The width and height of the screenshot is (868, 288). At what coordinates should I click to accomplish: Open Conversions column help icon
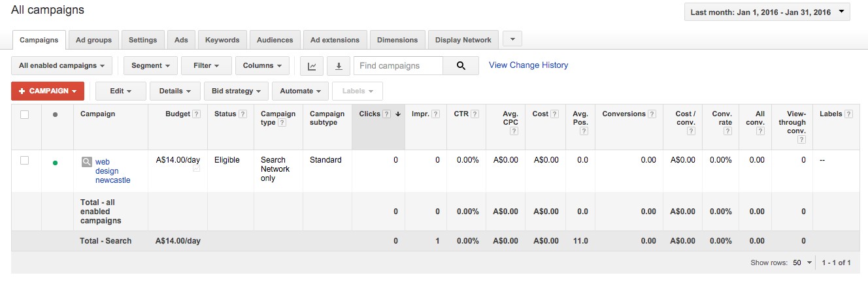[652, 114]
